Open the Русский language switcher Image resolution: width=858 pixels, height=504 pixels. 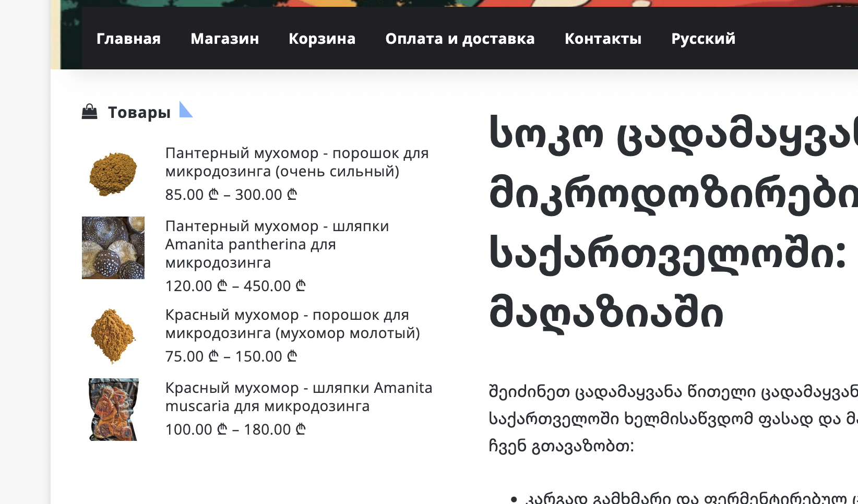coord(703,39)
